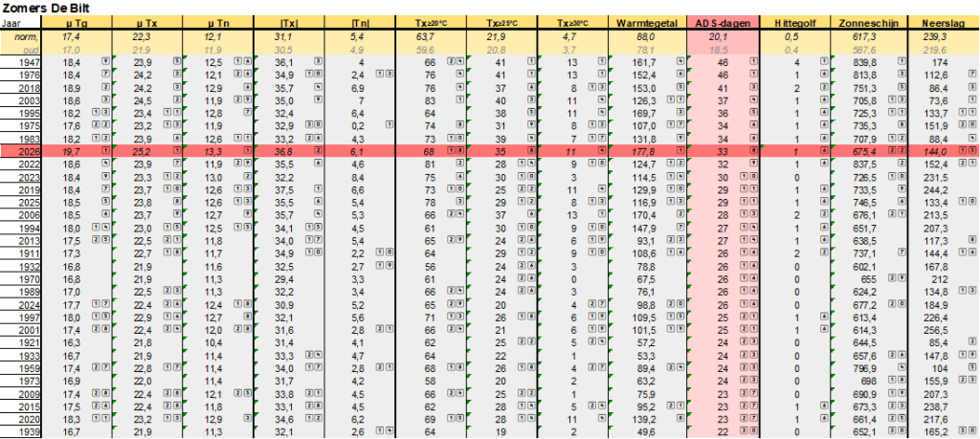Select the 'Tx≥25°C' header cell
This screenshot has height=439, width=980.
[501, 23]
